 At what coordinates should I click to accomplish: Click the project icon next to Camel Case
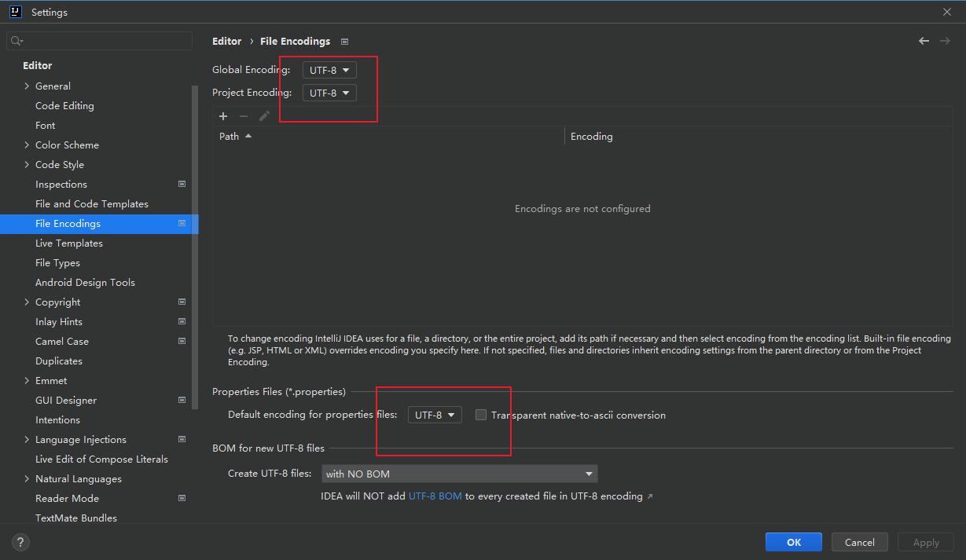182,341
